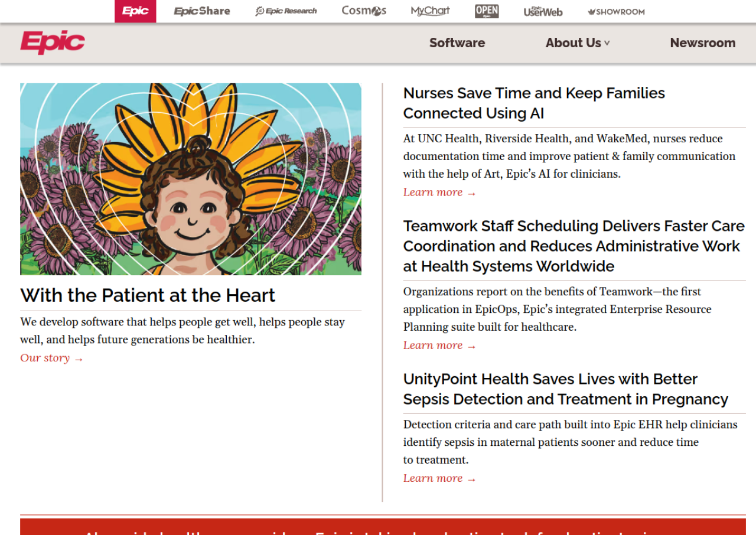Click the Epic logo in the header
The height and width of the screenshot is (535, 756).
coord(53,43)
